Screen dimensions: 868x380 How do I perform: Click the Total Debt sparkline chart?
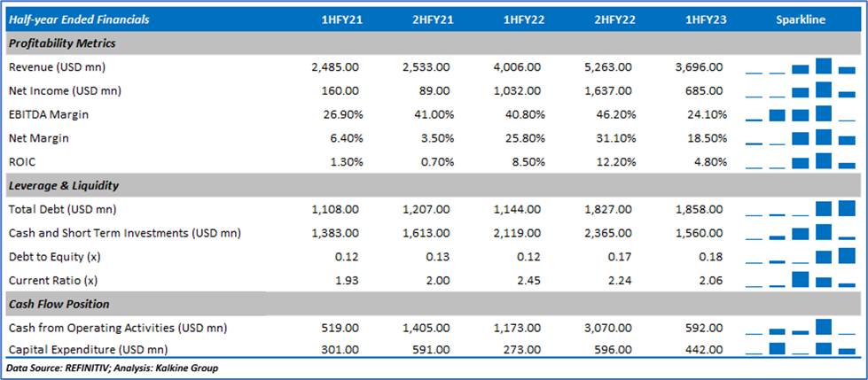coord(801,210)
